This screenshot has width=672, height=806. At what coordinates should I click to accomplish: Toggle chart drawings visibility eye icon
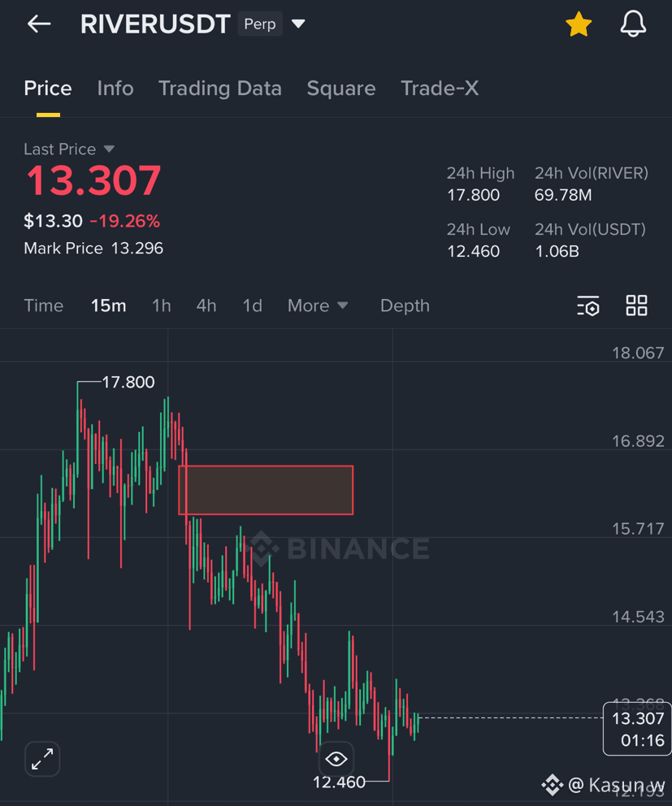pyautogui.click(x=336, y=759)
